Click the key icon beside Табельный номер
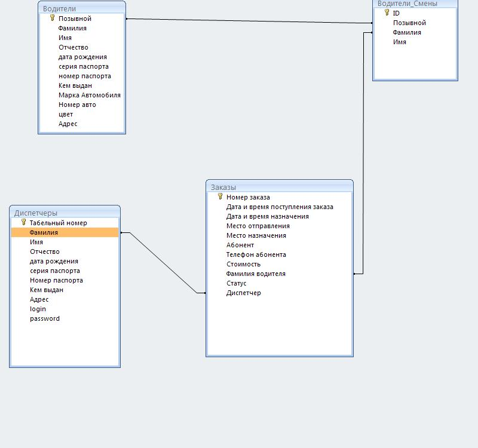This screenshot has width=478, height=448. 23,222
